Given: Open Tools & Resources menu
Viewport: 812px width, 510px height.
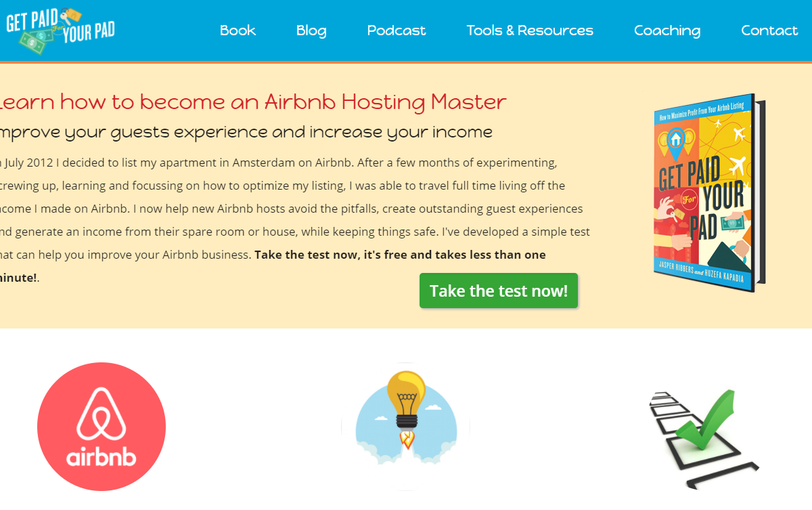Looking at the screenshot, I should [530, 30].
